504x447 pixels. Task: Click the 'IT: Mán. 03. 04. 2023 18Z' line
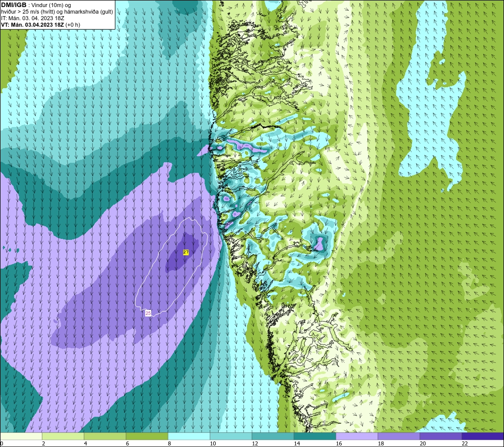tap(32, 18)
